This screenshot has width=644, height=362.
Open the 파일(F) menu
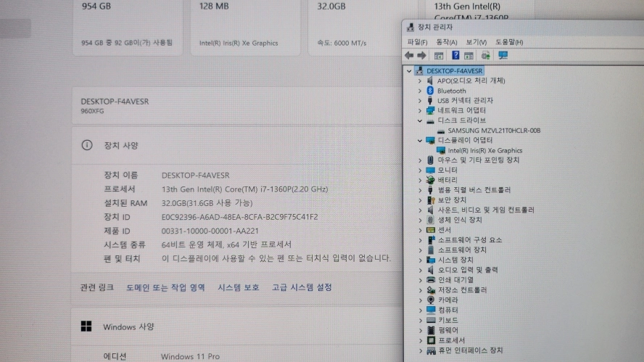click(417, 42)
